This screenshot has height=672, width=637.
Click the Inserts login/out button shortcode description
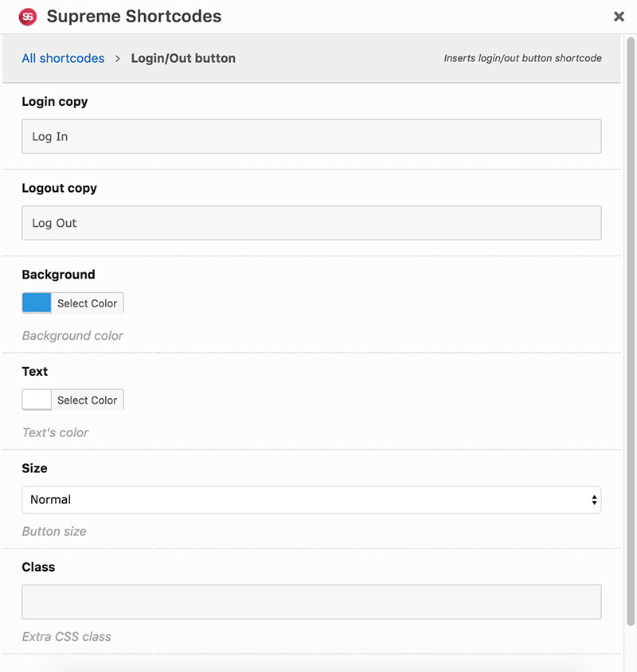(522, 58)
